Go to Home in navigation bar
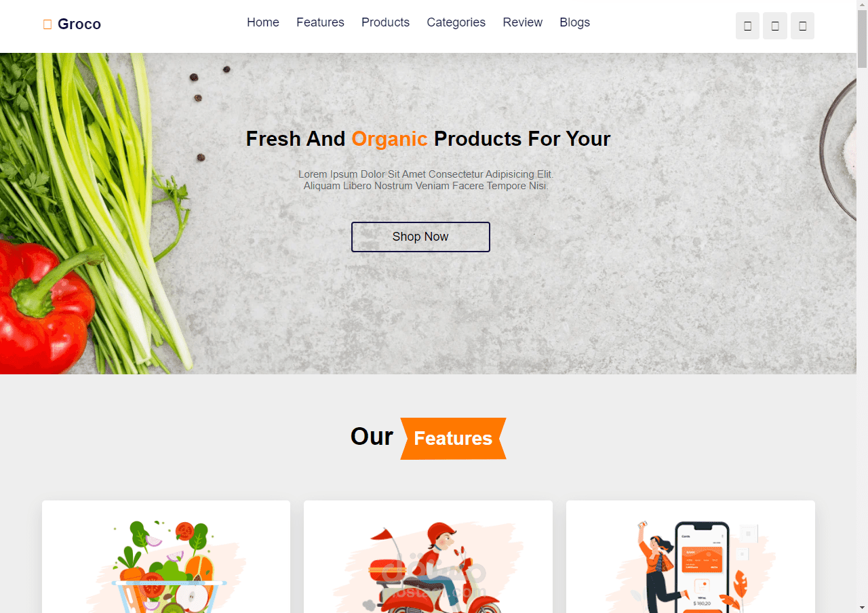This screenshot has width=868, height=613. coord(263,22)
